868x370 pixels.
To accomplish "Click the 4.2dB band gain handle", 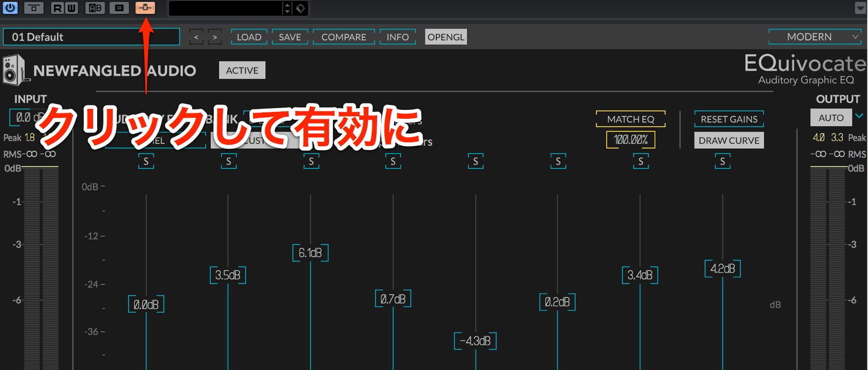I will [723, 268].
